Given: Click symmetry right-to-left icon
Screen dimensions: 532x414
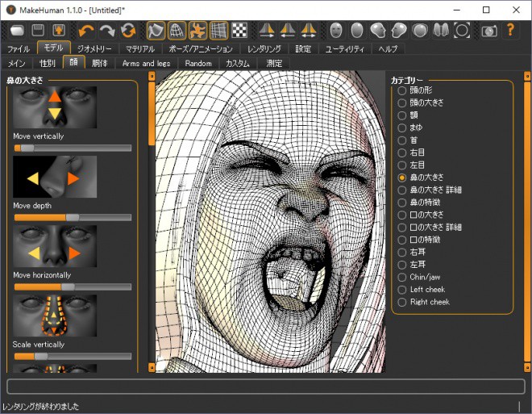Looking at the screenshot, I should 267,31.
